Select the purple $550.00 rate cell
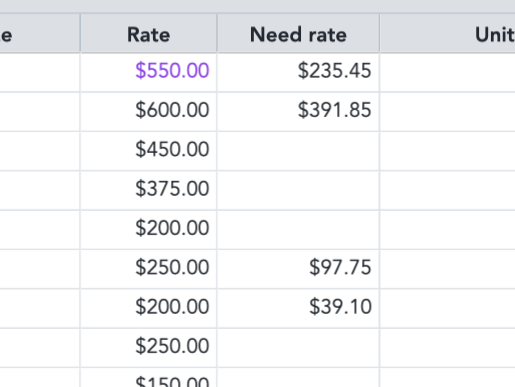This screenshot has width=515, height=387. click(149, 72)
